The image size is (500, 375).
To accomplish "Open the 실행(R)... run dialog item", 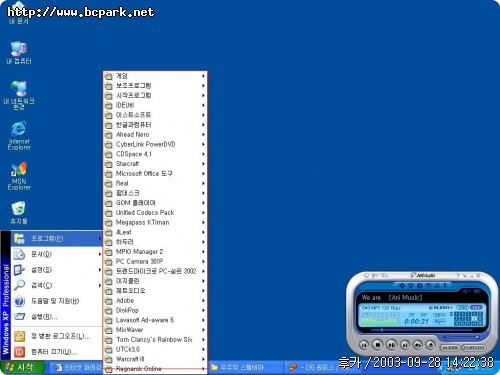I will coord(57,317).
